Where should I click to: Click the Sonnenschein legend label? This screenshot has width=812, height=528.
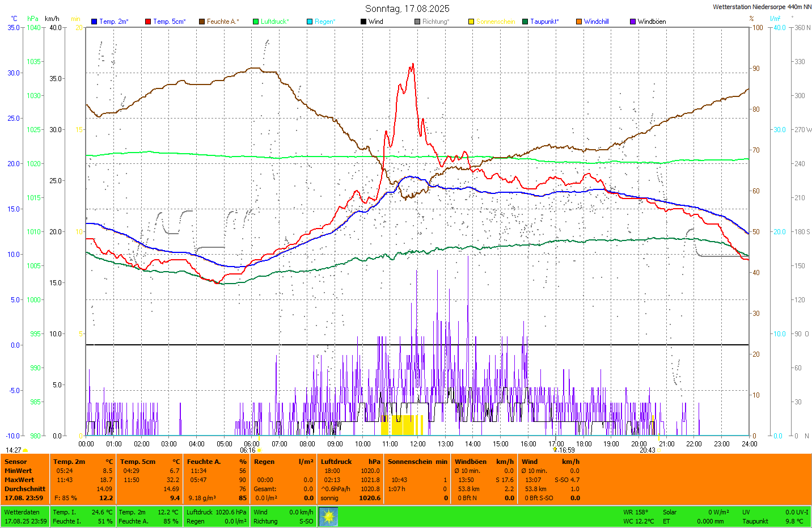(x=495, y=22)
